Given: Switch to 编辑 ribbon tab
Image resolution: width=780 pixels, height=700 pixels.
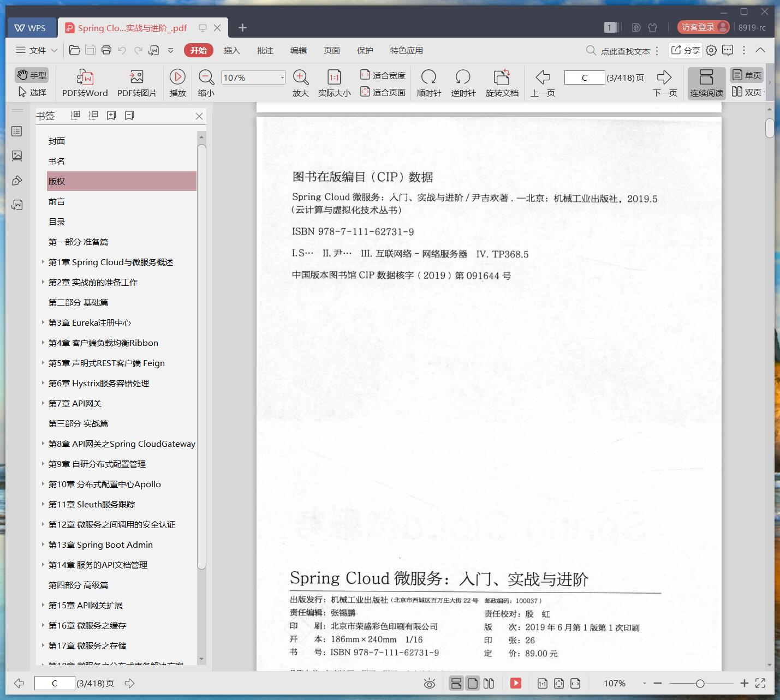Looking at the screenshot, I should [x=298, y=50].
